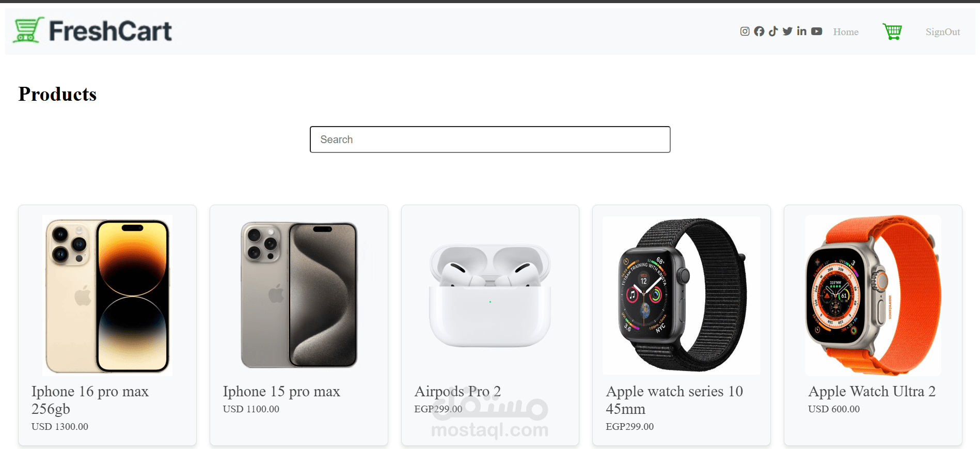980x449 pixels.
Task: Open the Instagram social icon
Action: pos(745,32)
